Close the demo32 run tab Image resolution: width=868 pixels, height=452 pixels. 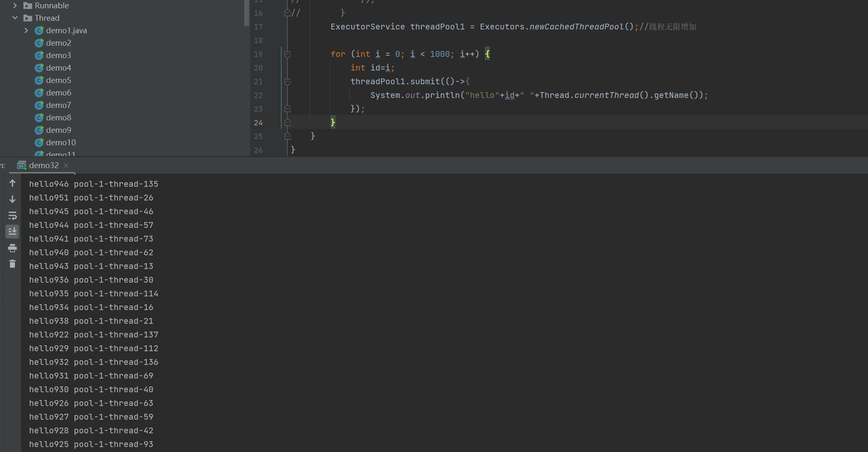pyautogui.click(x=66, y=165)
